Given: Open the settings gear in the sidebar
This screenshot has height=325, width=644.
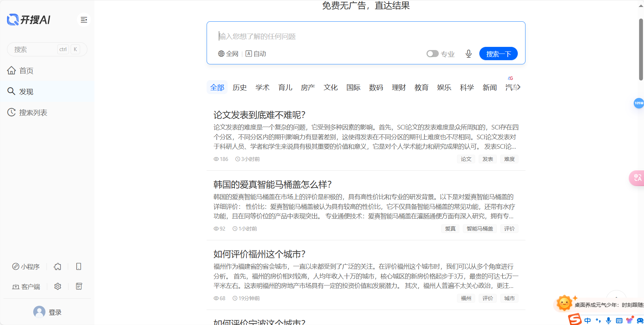Looking at the screenshot, I should point(57,286).
